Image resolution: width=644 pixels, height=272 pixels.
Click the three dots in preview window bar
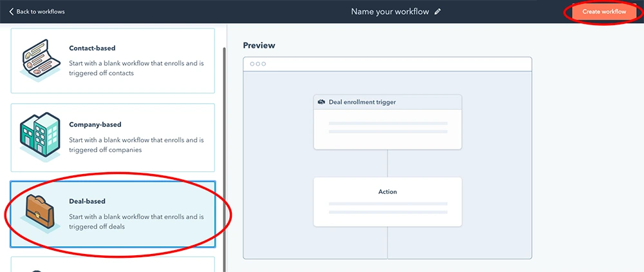click(x=258, y=64)
